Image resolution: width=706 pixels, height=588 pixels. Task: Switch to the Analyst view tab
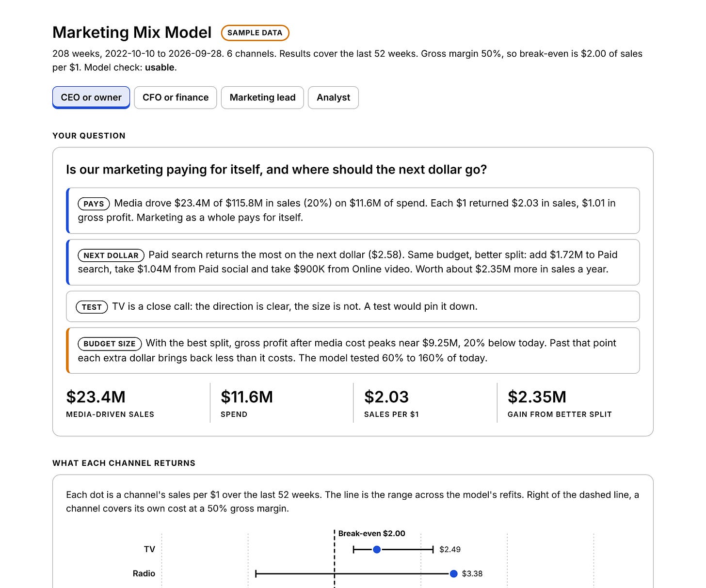pos(333,97)
